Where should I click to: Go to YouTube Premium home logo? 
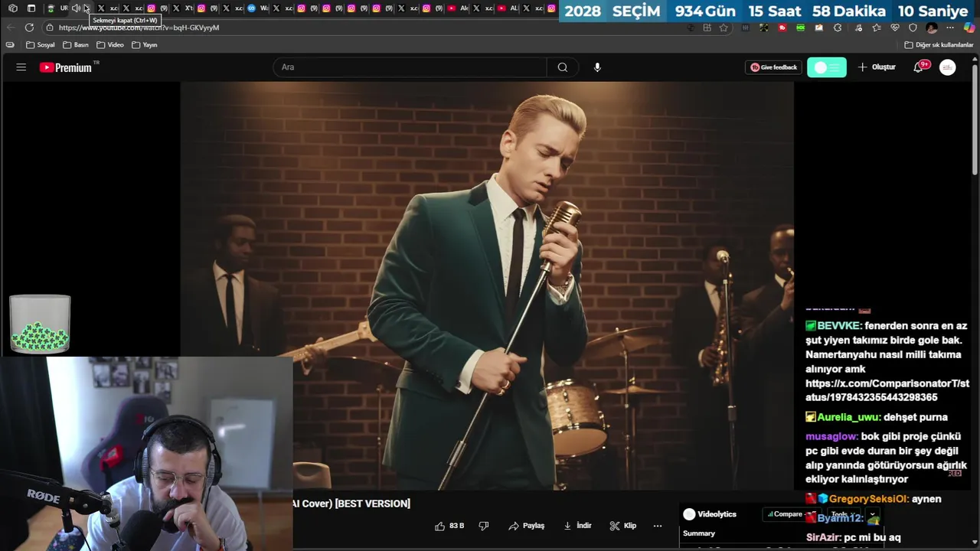coord(66,67)
